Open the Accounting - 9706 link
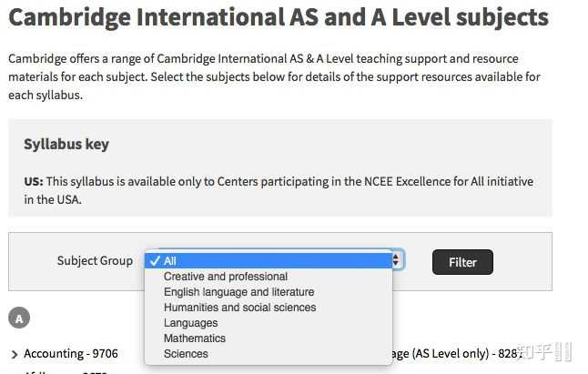Viewport: 588px width, 374px height. click(x=71, y=353)
